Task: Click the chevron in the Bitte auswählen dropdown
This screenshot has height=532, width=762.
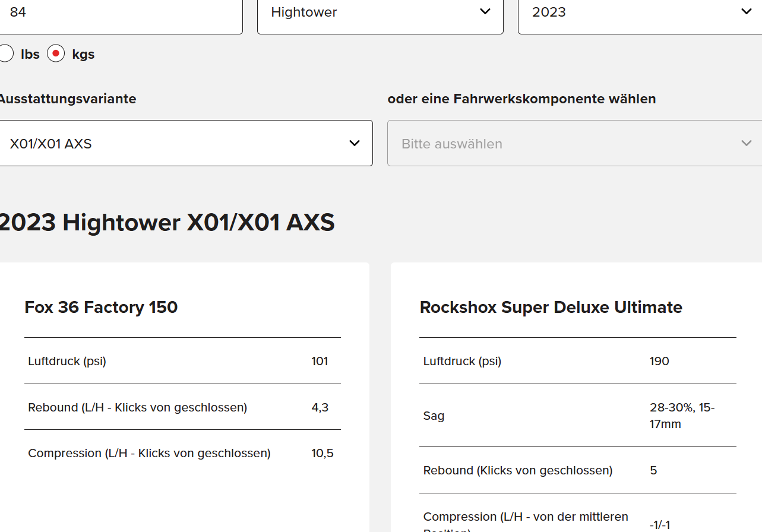Action: (x=747, y=144)
